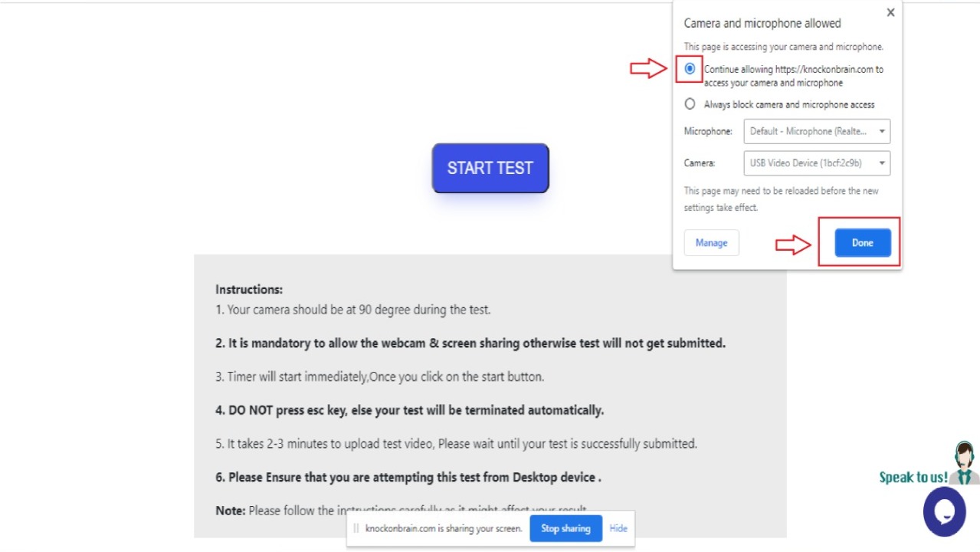Close the camera and microphone popup

[890, 12]
